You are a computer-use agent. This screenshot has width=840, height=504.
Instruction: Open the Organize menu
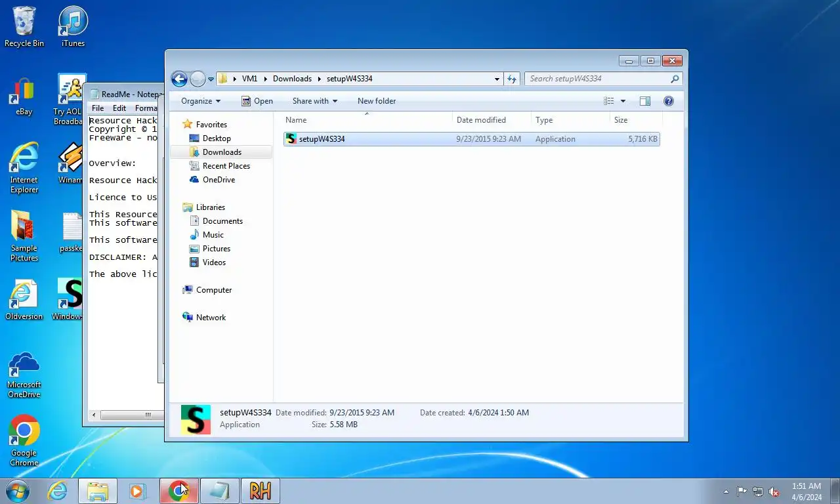[x=201, y=101]
